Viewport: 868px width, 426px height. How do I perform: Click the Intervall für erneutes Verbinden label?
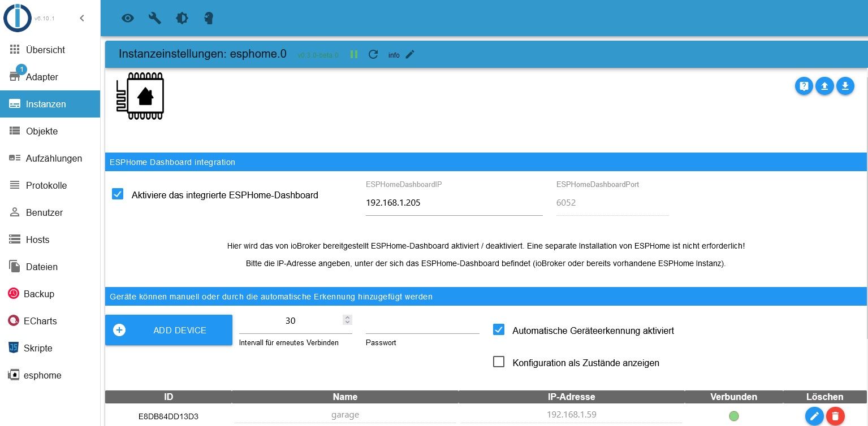289,342
